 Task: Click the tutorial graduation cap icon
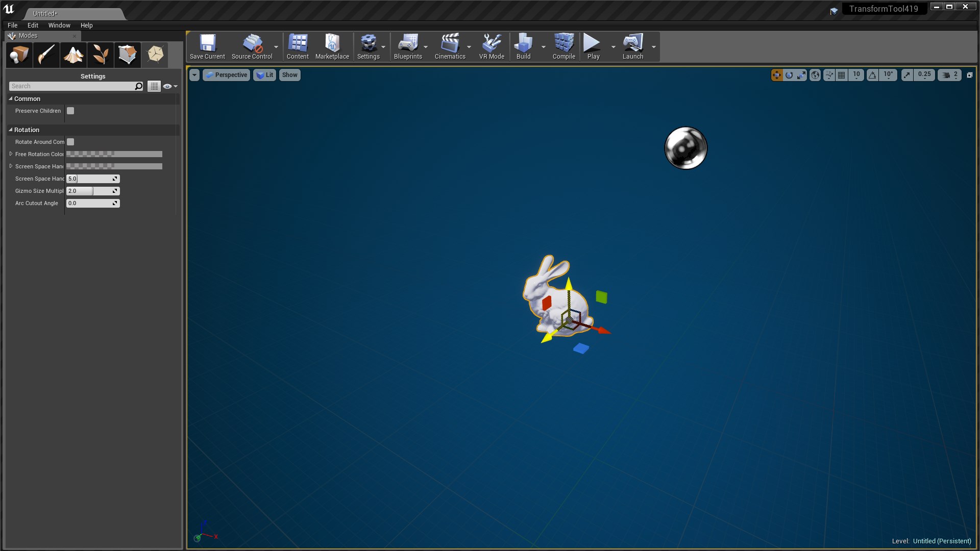point(834,10)
